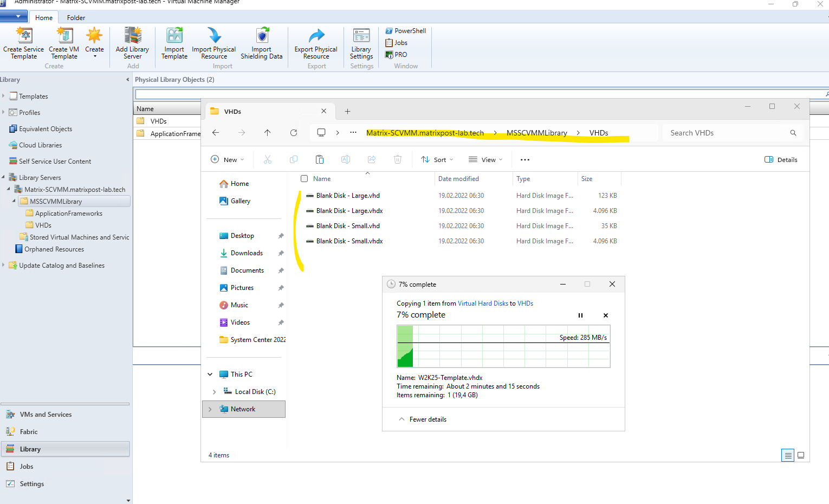Screen dimensions: 829x504
Task: Open the Fabric workspace
Action: (65, 432)
